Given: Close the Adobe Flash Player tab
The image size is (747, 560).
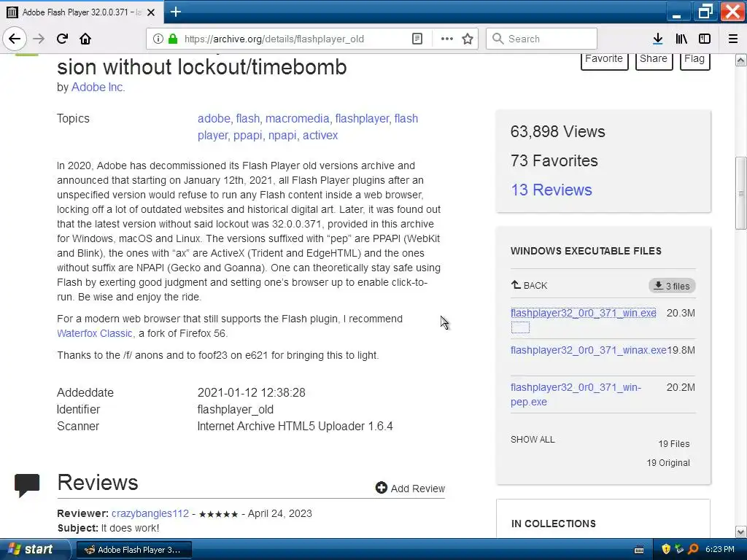Looking at the screenshot, I should [151, 12].
